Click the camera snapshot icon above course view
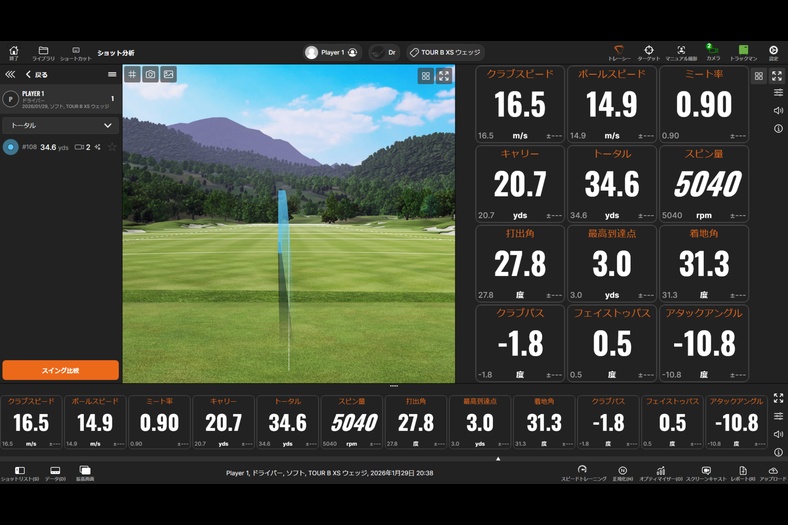Viewport: 788px width, 525px height. tap(150, 74)
